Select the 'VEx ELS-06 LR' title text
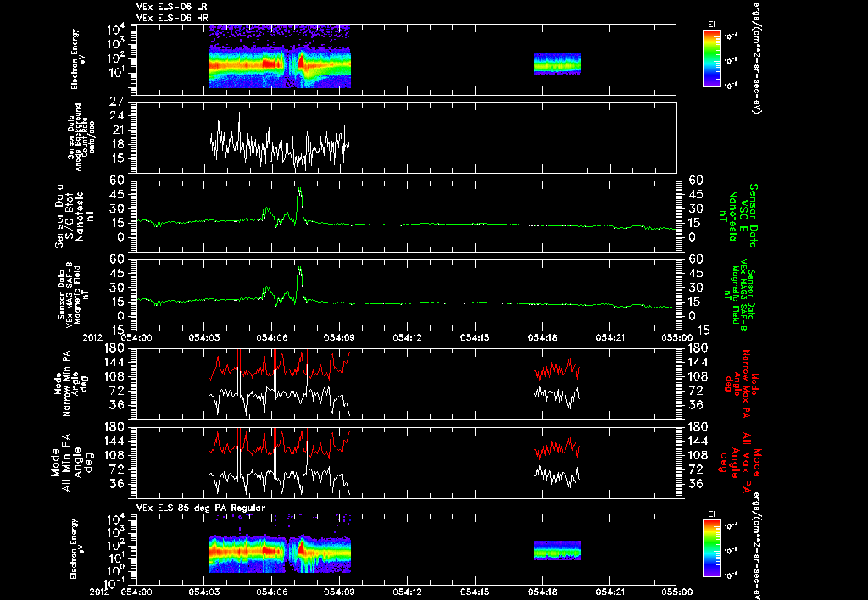Viewport: 868px width, 600px height. [x=171, y=7]
